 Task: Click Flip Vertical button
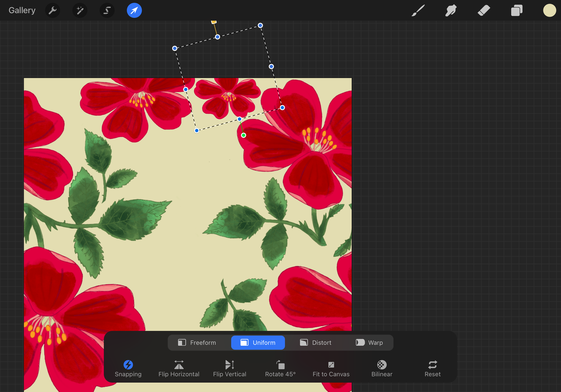click(x=230, y=368)
